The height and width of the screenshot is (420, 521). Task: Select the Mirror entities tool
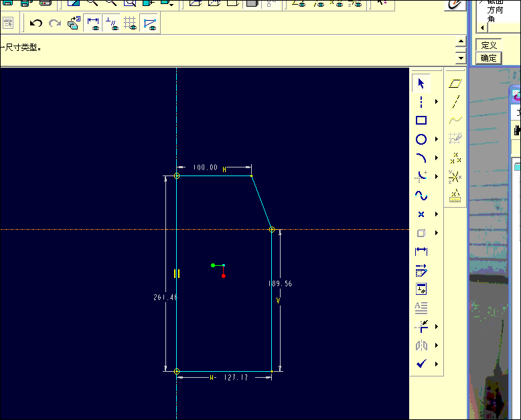pos(421,346)
